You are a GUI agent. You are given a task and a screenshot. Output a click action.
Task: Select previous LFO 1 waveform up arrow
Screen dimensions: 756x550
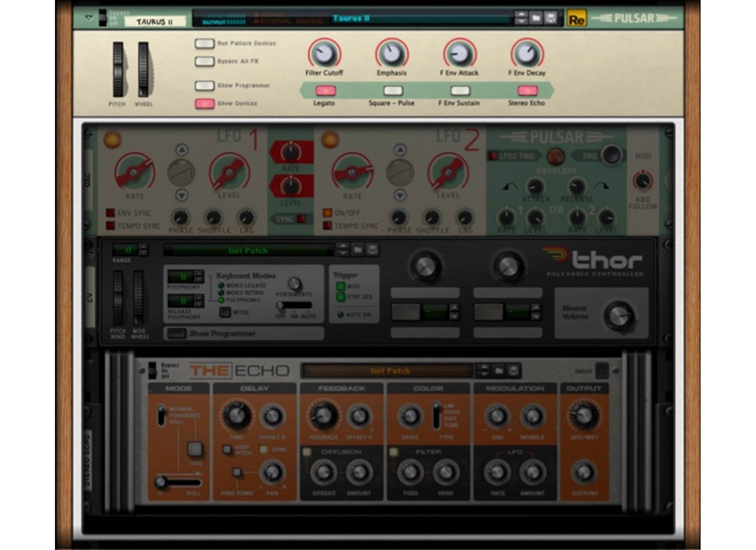click(182, 150)
